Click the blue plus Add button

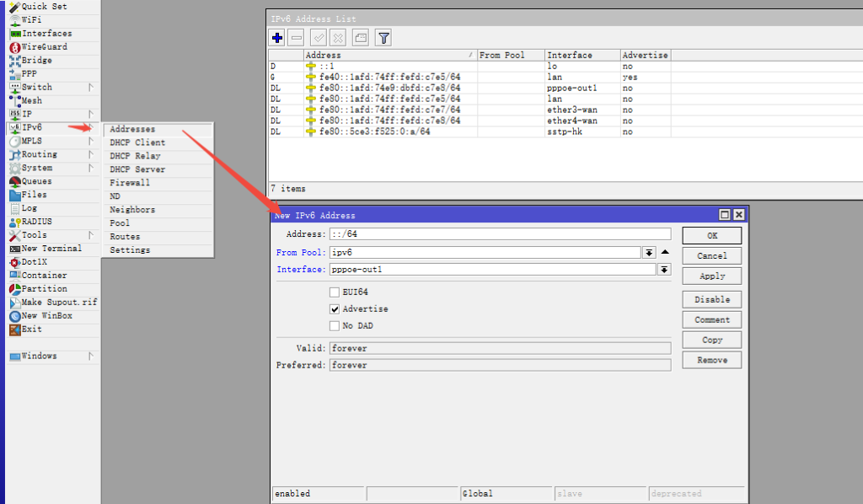pos(277,38)
